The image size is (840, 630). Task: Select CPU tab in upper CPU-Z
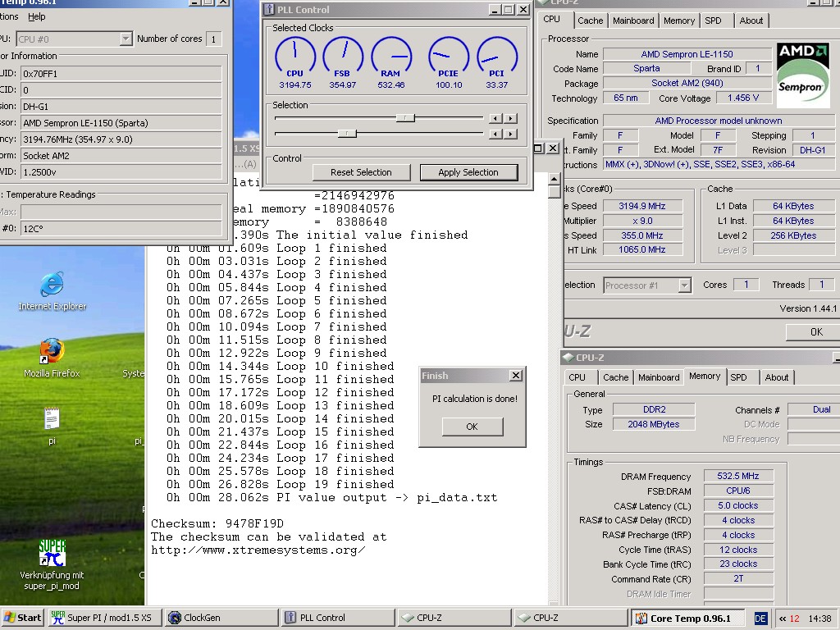[x=552, y=19]
